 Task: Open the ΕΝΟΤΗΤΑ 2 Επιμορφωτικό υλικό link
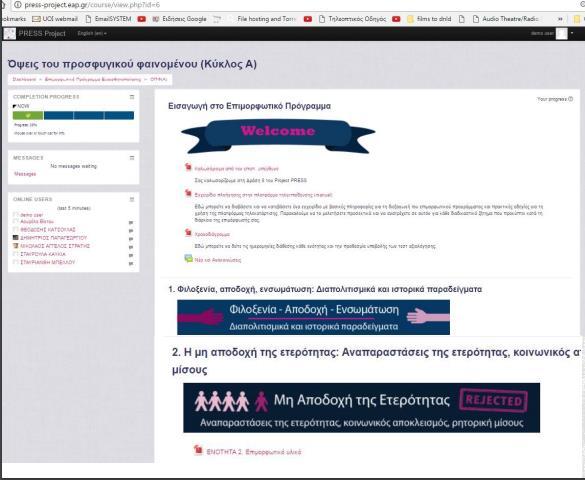254,452
